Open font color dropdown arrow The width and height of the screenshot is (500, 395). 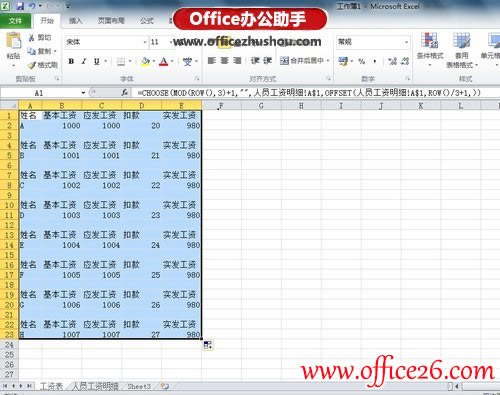tap(172, 61)
